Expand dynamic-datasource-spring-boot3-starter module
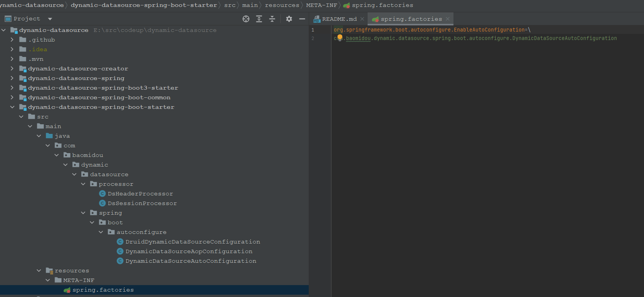644x297 pixels. coord(12,88)
